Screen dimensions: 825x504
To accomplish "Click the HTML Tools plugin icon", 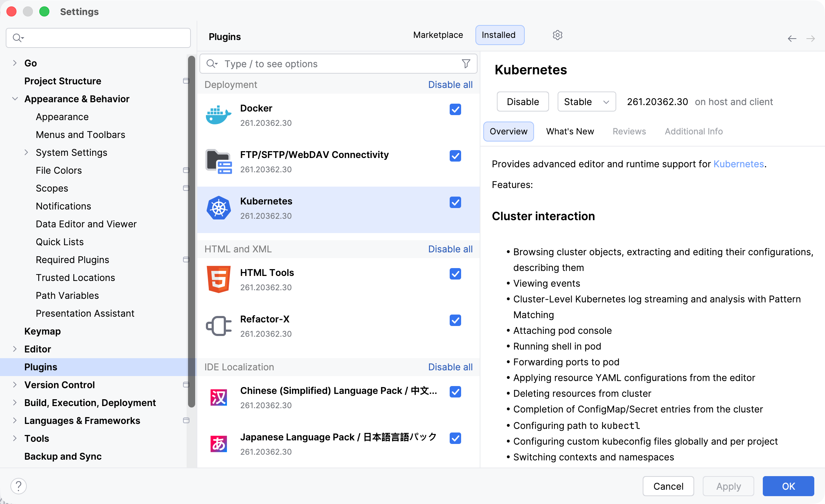I will (x=218, y=280).
